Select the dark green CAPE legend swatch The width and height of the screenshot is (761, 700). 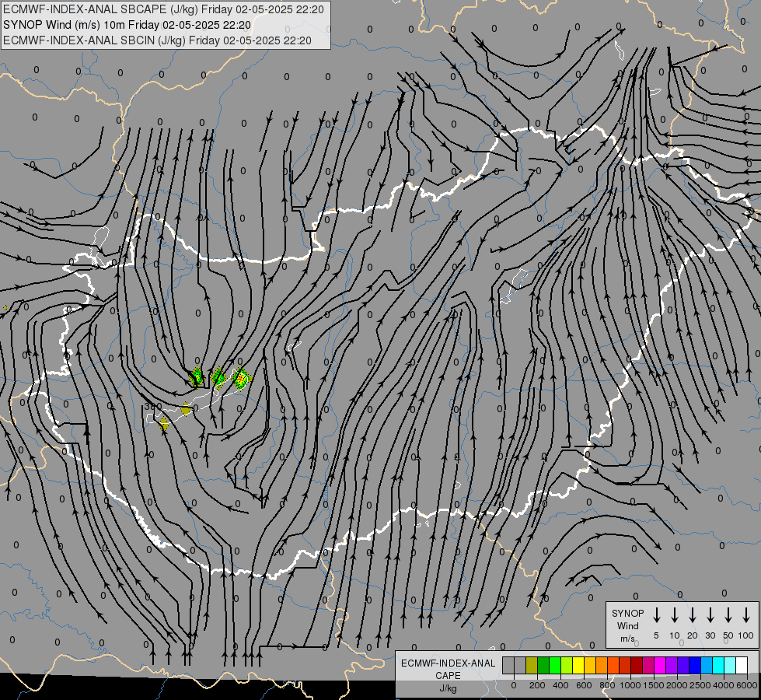click(x=543, y=666)
